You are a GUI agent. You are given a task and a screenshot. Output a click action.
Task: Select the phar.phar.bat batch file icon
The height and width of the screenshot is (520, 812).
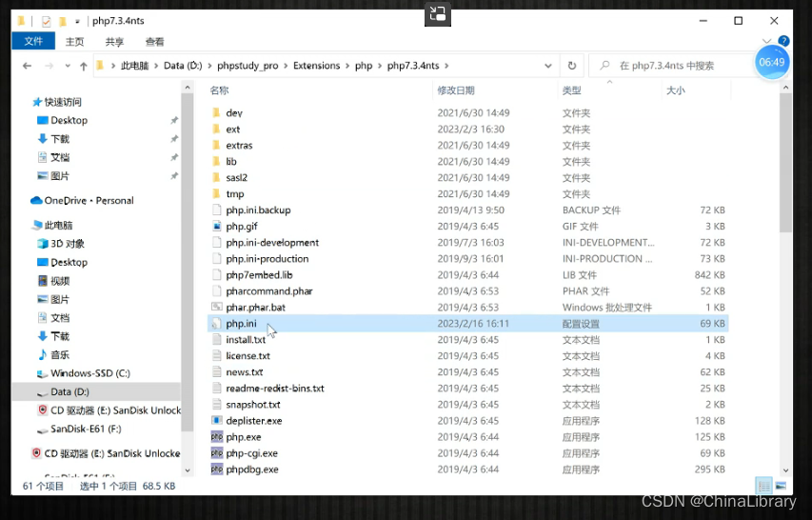pos(216,307)
